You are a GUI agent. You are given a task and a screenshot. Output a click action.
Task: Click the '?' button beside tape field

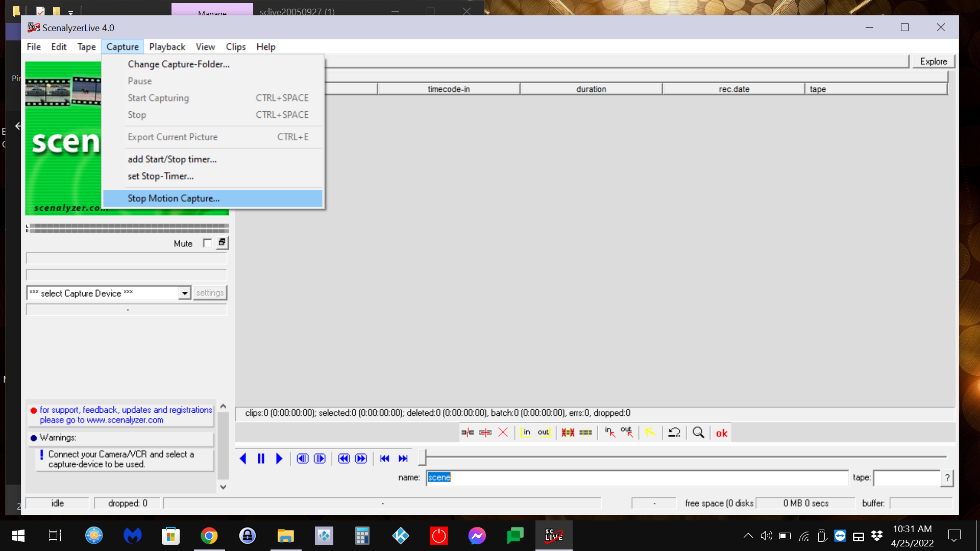[x=947, y=478]
